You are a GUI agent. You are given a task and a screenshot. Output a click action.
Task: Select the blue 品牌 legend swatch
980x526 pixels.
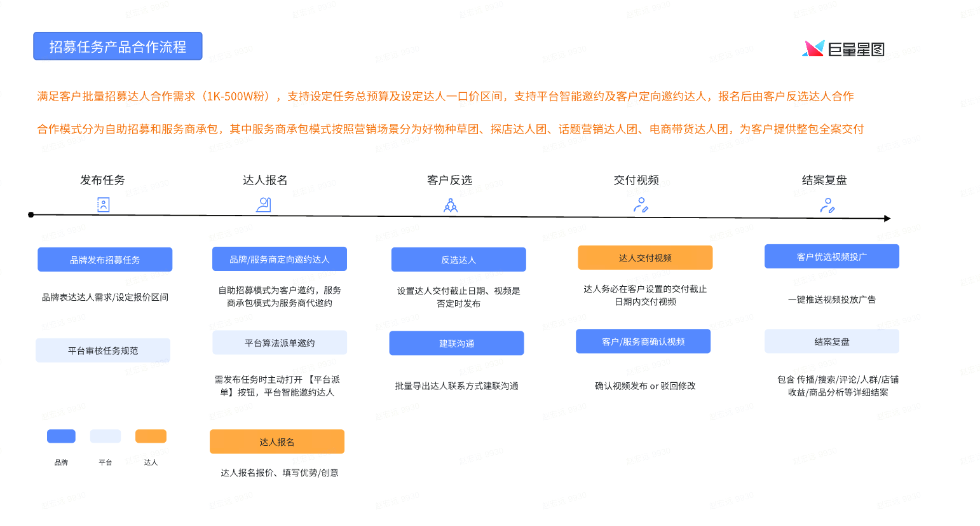tap(61, 436)
